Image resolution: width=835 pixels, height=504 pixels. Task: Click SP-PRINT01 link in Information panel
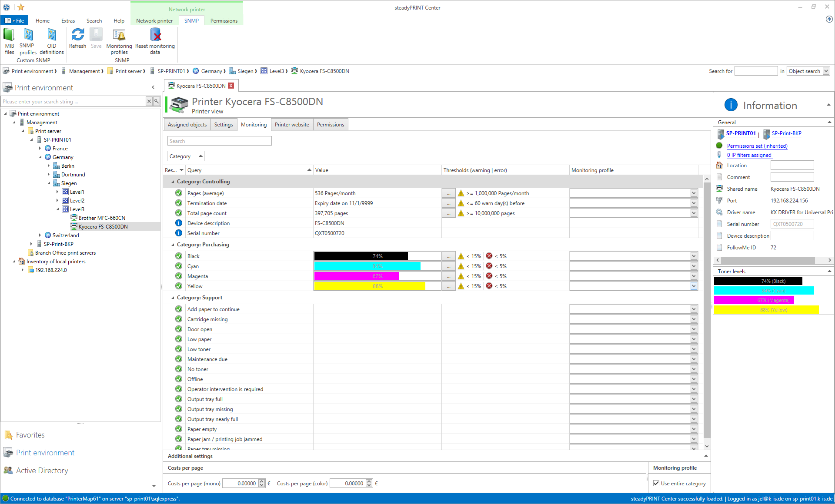tap(741, 133)
